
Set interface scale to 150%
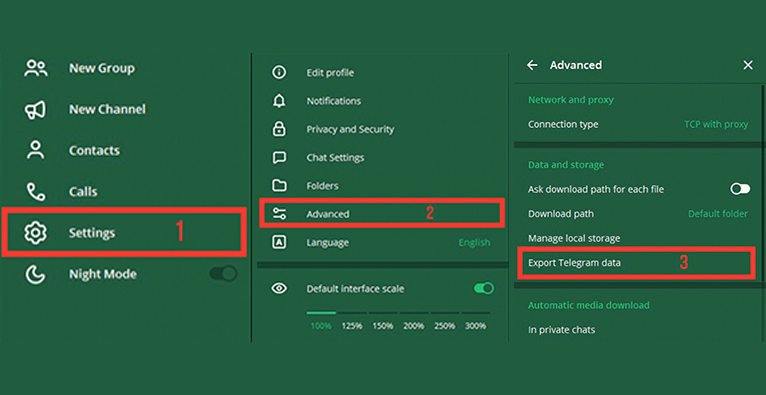click(383, 326)
